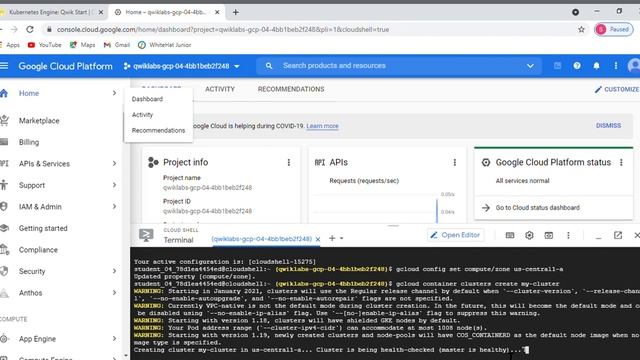Follow the Learn more link
The height and width of the screenshot is (360, 640).
(322, 126)
